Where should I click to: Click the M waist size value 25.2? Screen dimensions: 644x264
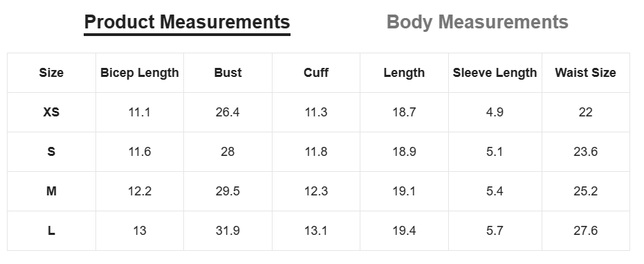click(586, 191)
